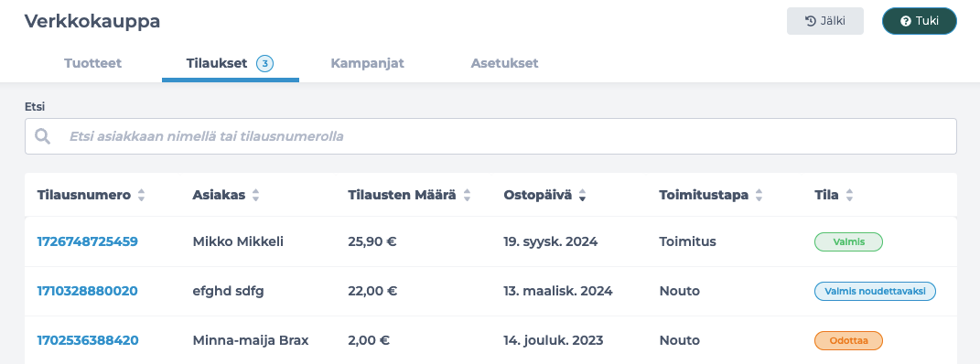Open the Jälki history button
Image resolution: width=980 pixels, height=364 pixels.
(825, 21)
